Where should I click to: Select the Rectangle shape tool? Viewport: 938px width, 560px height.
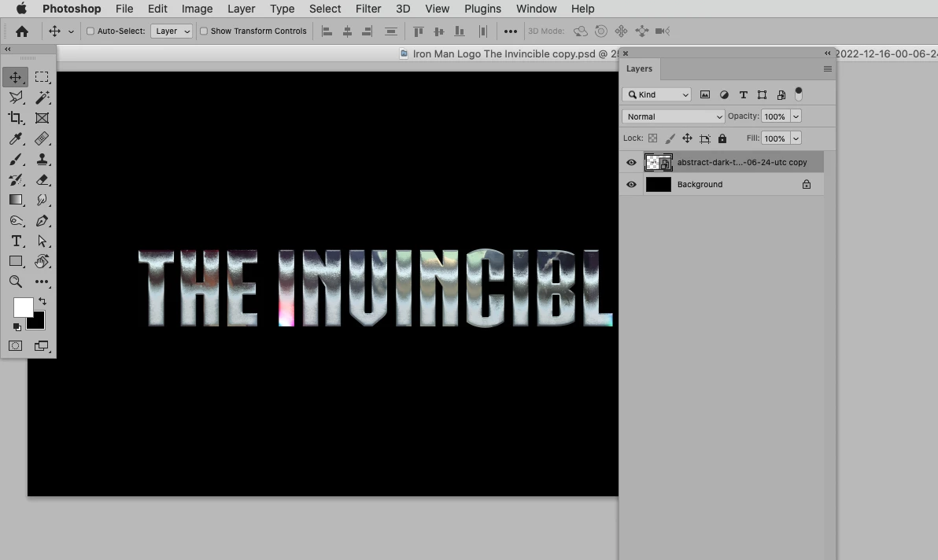coord(16,261)
